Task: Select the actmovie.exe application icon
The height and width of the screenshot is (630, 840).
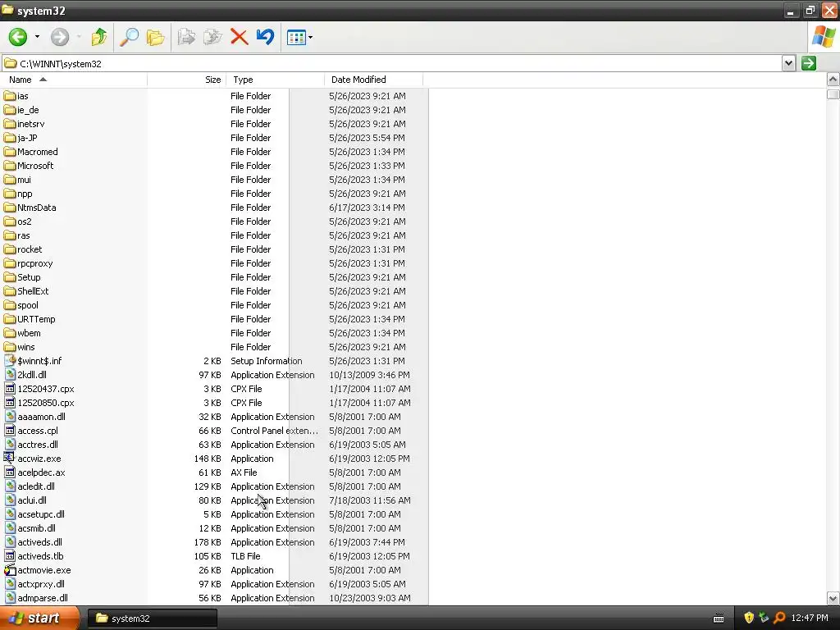Action: (x=10, y=569)
